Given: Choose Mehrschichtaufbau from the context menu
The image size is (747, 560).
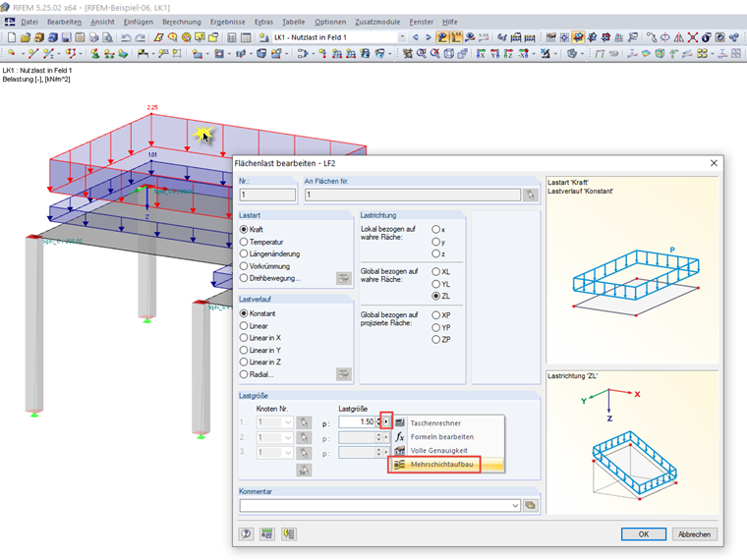Looking at the screenshot, I should [447, 465].
